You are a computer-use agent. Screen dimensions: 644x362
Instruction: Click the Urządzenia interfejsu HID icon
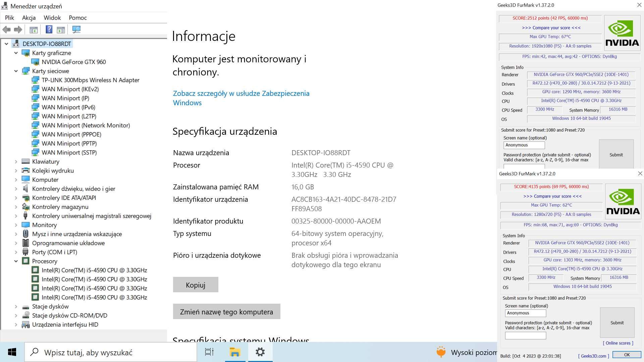(x=25, y=325)
